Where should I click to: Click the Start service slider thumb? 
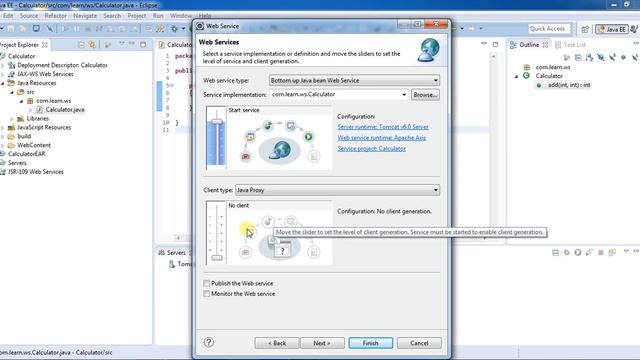coord(217,122)
